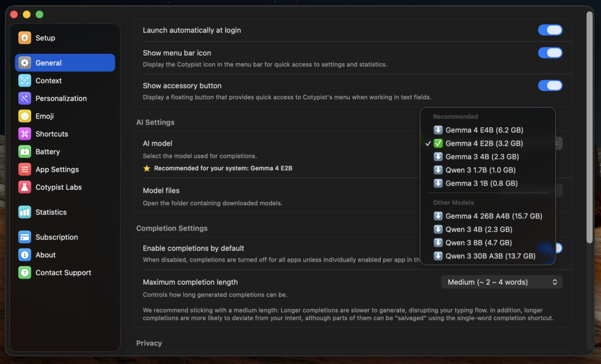Click 'Controls how long generated completions can be.'
The height and width of the screenshot is (364, 601).
coord(215,295)
